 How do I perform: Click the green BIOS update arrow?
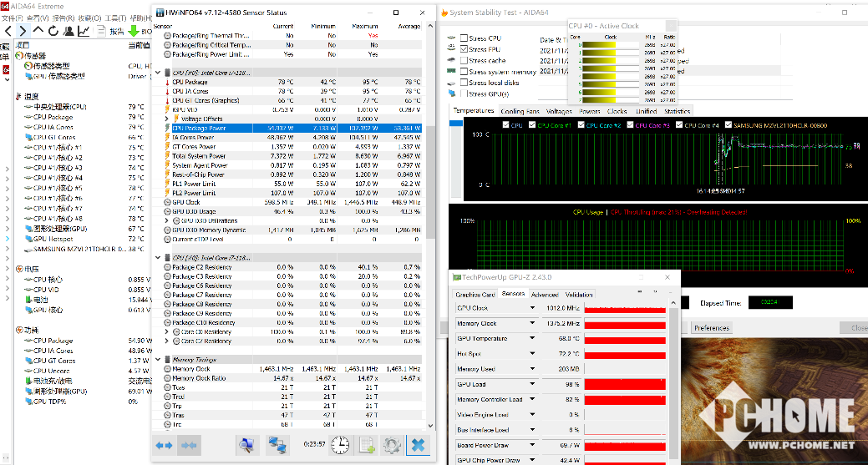point(134,31)
